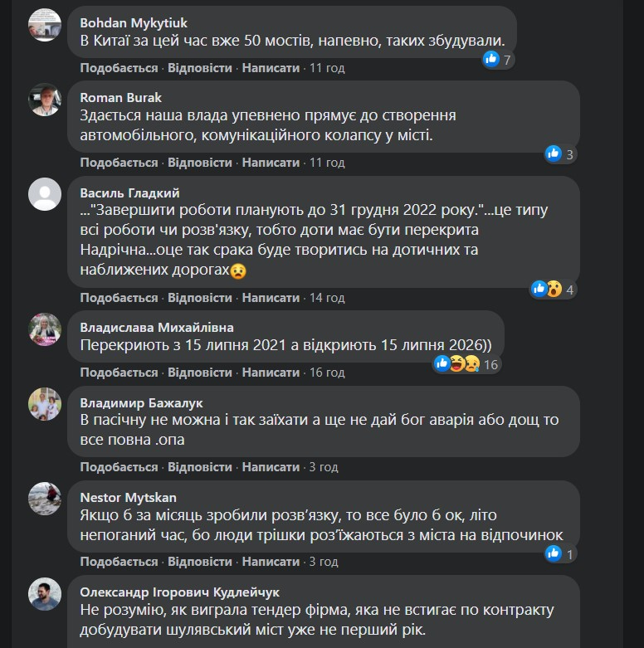
Task: Like Bohdan Mykytiuk's comment via Подобається
Action: tap(119, 67)
